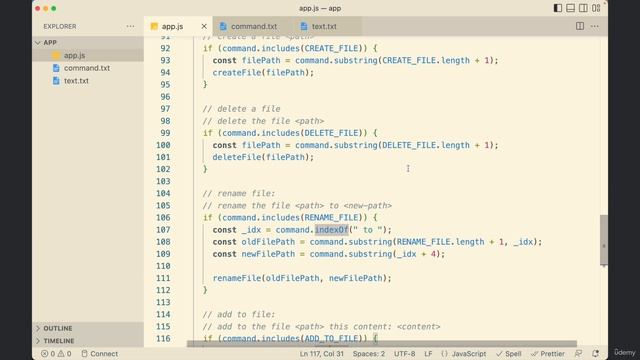Close the app.js tab
640x360 pixels.
click(x=204, y=26)
